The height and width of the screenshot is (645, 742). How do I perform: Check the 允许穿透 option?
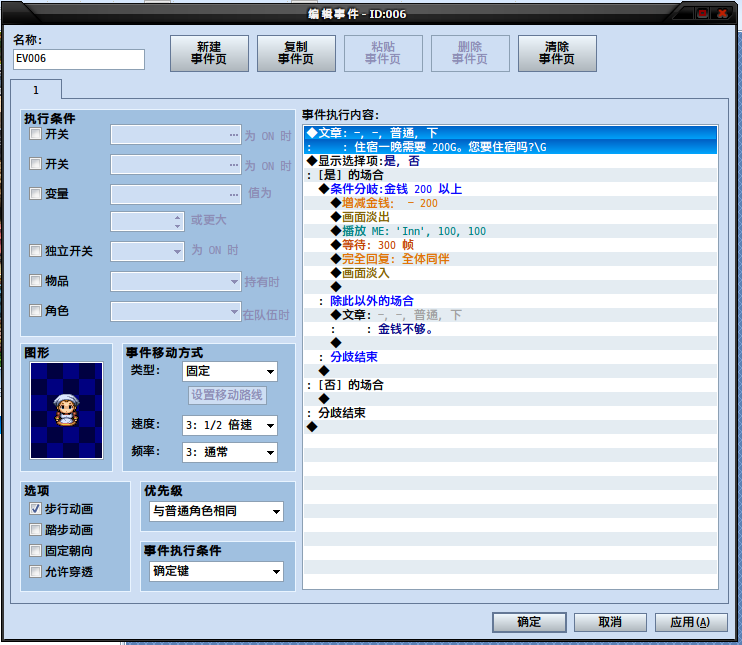35,572
